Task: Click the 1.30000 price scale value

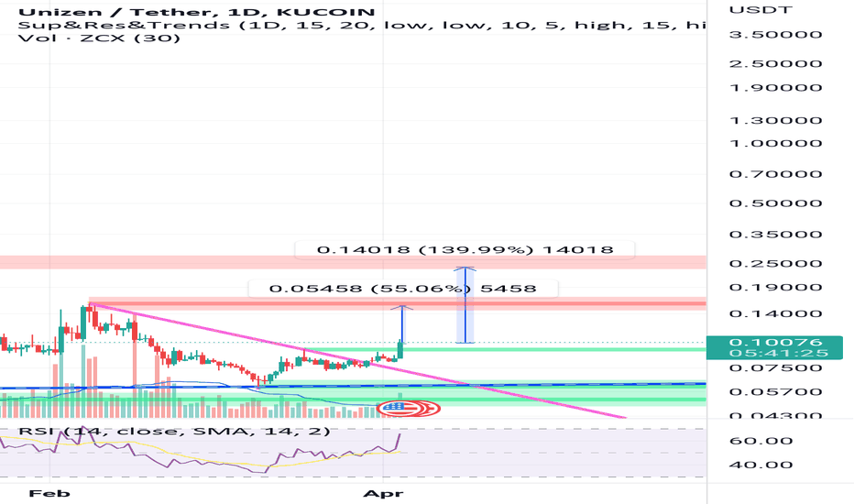Action: (x=775, y=120)
